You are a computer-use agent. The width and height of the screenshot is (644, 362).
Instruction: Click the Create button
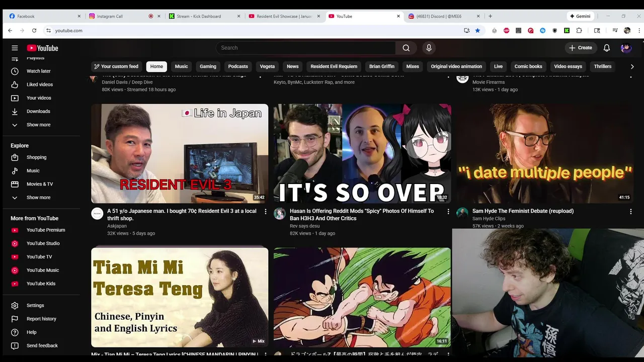581,48
